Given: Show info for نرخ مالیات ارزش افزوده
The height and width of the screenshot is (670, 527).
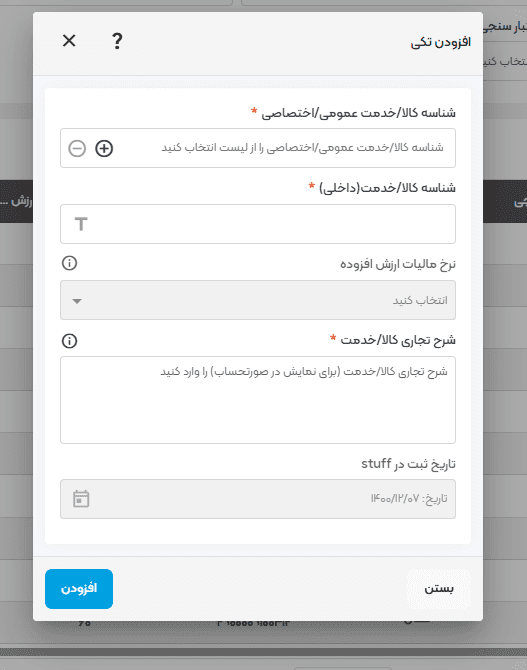Looking at the screenshot, I should tap(69, 263).
